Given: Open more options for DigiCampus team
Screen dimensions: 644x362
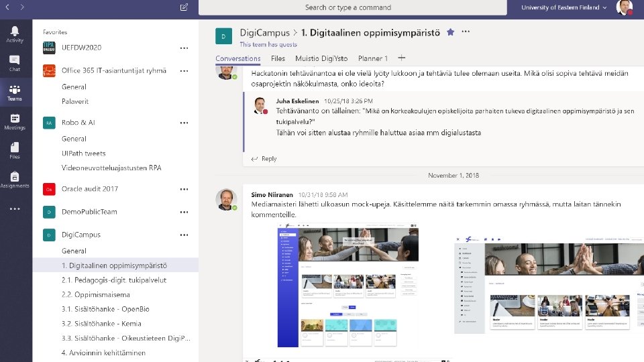Looking at the screenshot, I should [x=184, y=235].
